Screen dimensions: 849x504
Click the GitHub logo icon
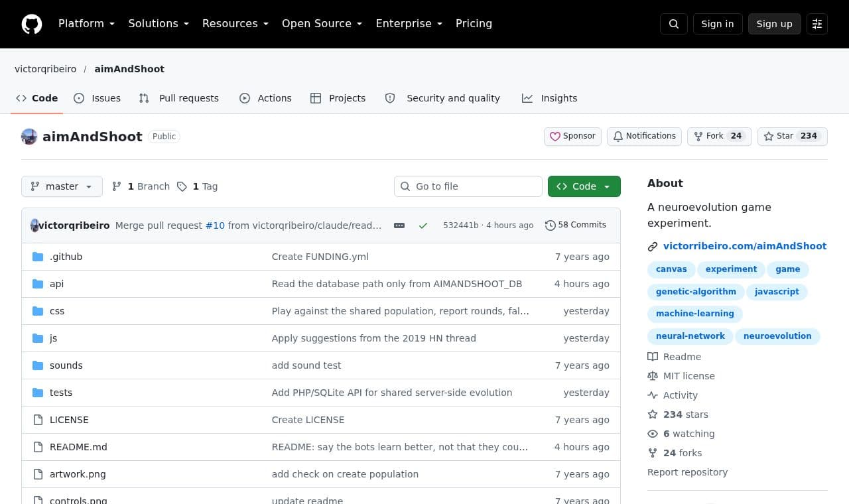(x=32, y=24)
